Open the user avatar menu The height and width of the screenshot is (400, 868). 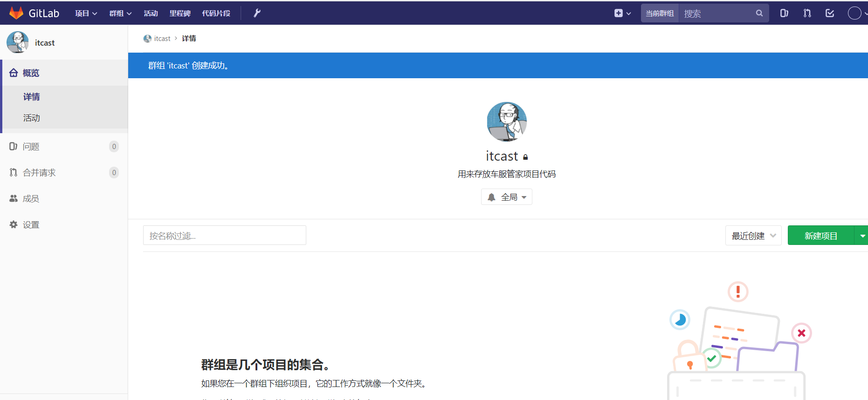tap(857, 13)
